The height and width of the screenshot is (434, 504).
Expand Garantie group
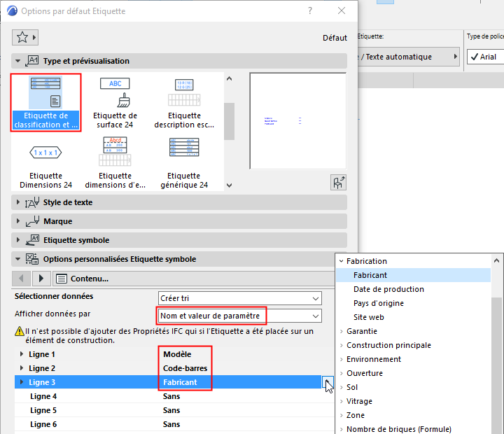click(342, 331)
